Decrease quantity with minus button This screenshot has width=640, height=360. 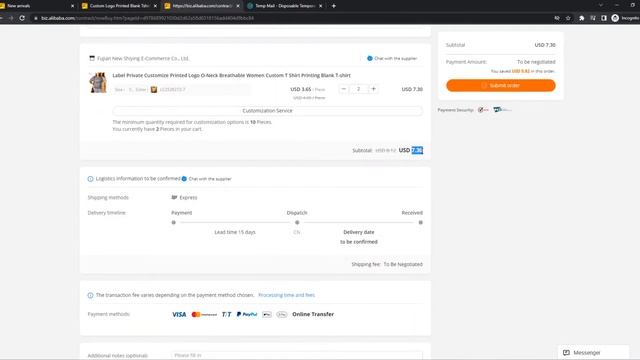pos(344,89)
